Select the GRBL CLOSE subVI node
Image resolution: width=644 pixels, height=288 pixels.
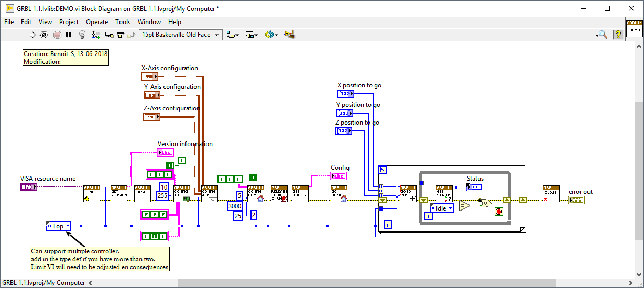551,194
